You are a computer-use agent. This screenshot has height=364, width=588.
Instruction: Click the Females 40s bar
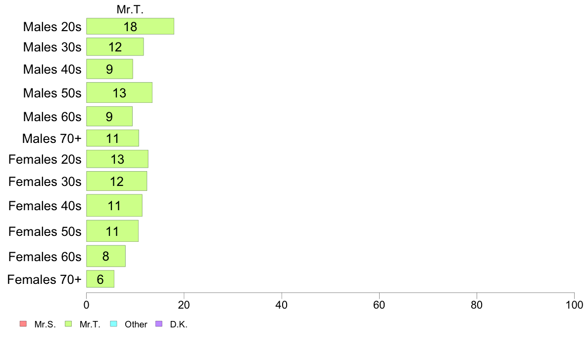(114, 205)
